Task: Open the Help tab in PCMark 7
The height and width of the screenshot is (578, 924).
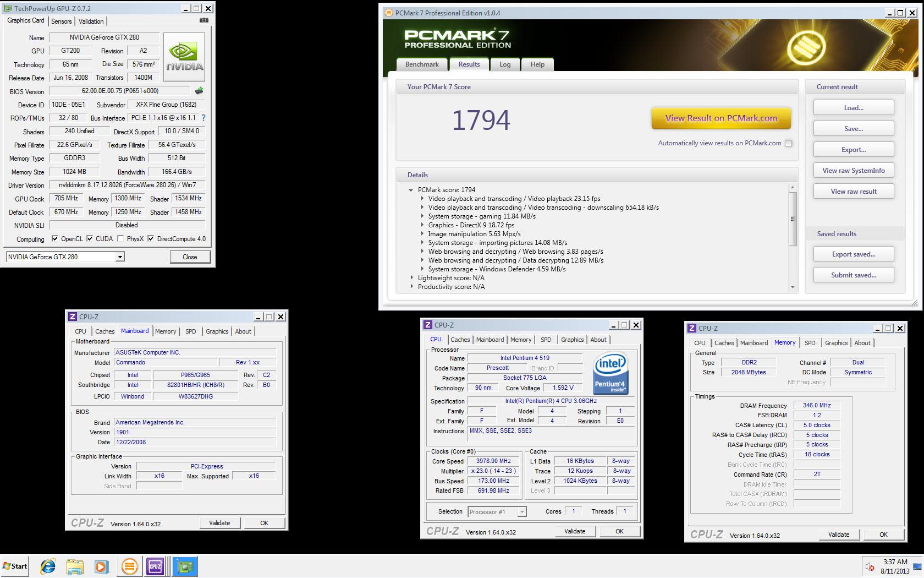Action: pos(537,64)
